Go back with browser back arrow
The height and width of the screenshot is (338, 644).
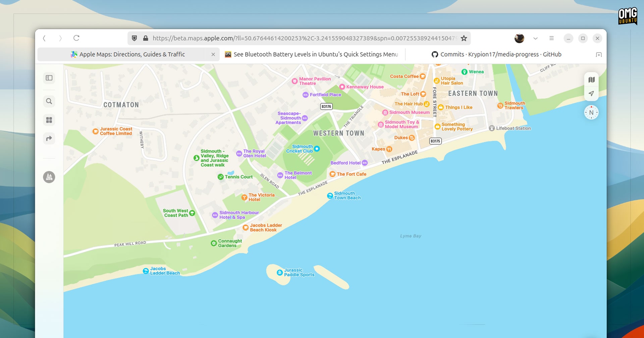point(44,38)
